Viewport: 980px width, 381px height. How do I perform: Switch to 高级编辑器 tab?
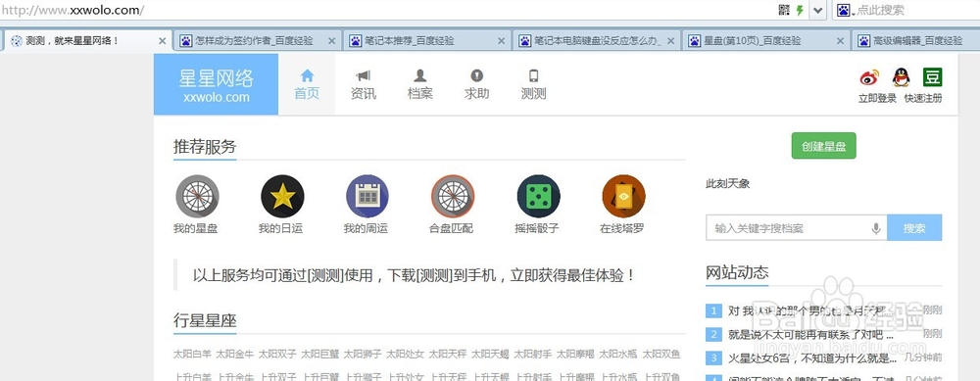pyautogui.click(x=916, y=41)
